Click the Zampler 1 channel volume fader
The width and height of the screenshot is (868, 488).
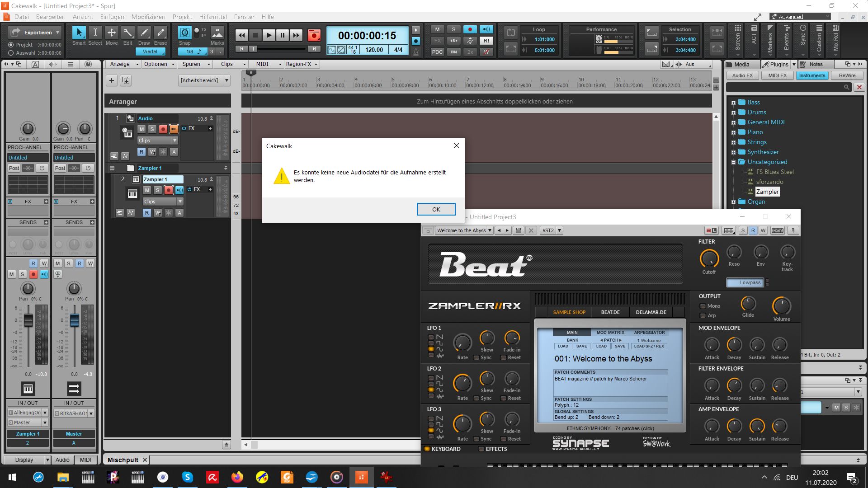28,320
